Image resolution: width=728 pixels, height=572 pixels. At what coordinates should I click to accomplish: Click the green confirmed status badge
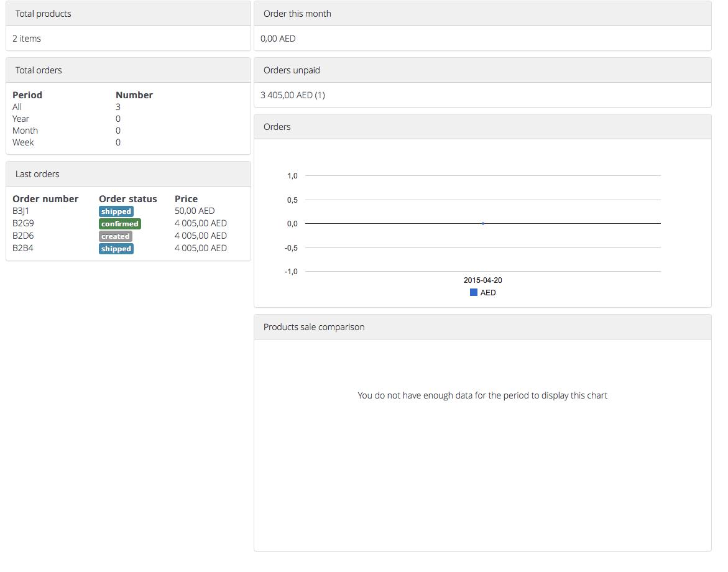click(120, 224)
